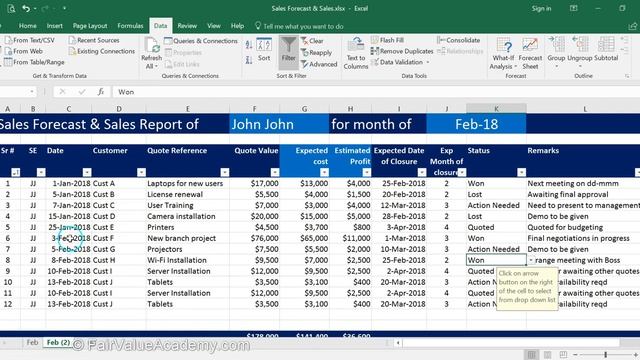Click Sign in link
The height and width of the screenshot is (360, 640).
[541, 8]
